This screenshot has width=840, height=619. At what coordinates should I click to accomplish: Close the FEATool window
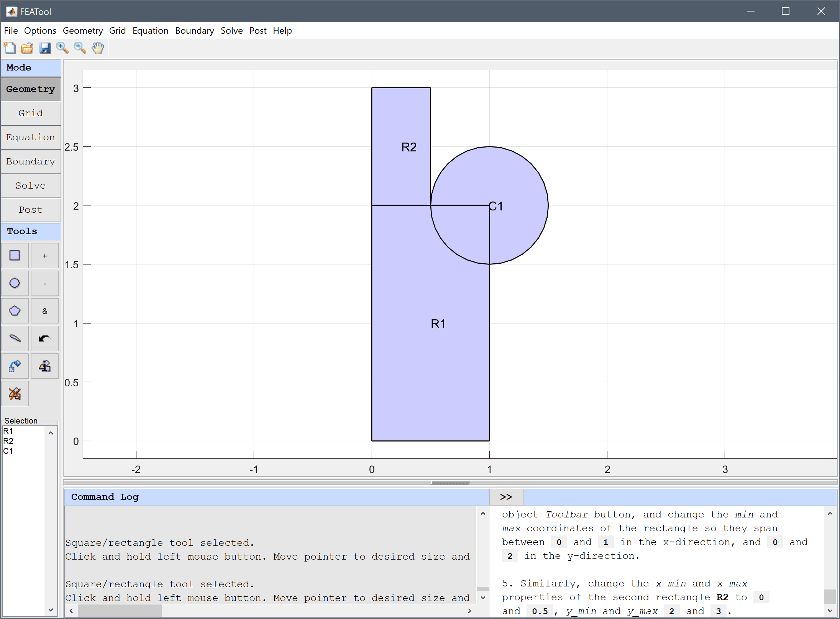(x=821, y=11)
